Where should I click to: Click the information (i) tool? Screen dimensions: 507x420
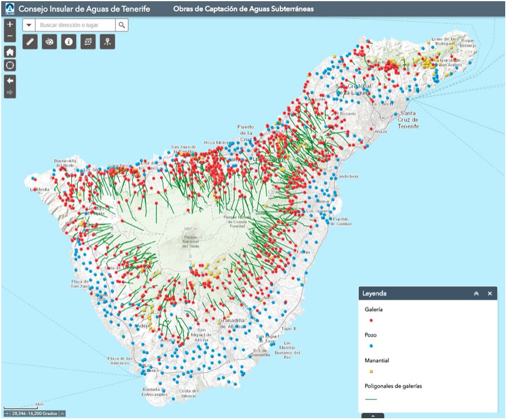click(69, 42)
